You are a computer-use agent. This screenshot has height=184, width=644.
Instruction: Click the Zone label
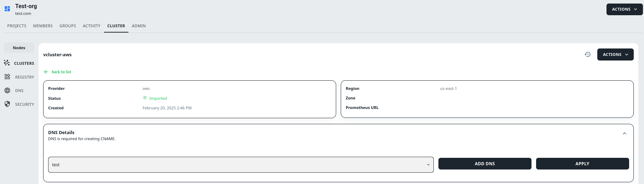click(x=350, y=98)
